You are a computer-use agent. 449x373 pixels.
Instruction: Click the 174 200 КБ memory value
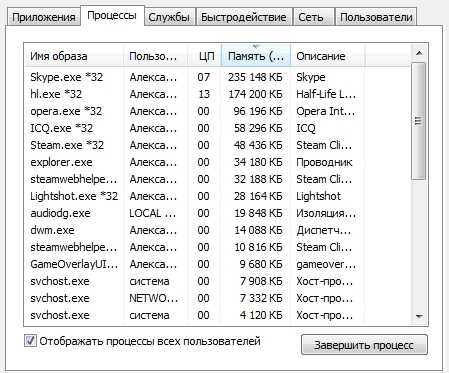(x=255, y=94)
